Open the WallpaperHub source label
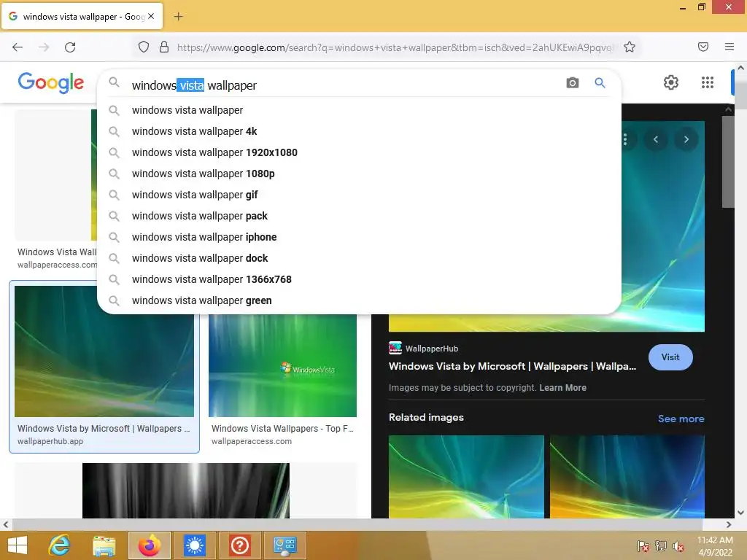Image resolution: width=747 pixels, height=560 pixels. point(432,349)
